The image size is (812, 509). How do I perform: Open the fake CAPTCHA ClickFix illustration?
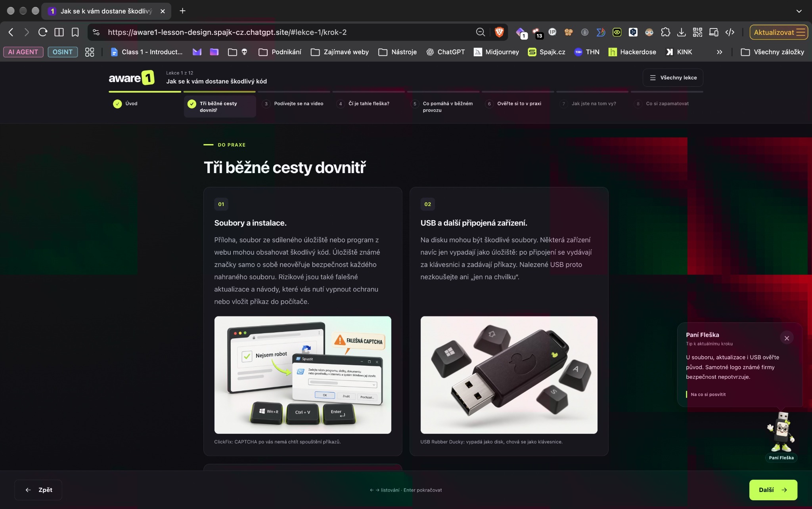click(x=303, y=375)
